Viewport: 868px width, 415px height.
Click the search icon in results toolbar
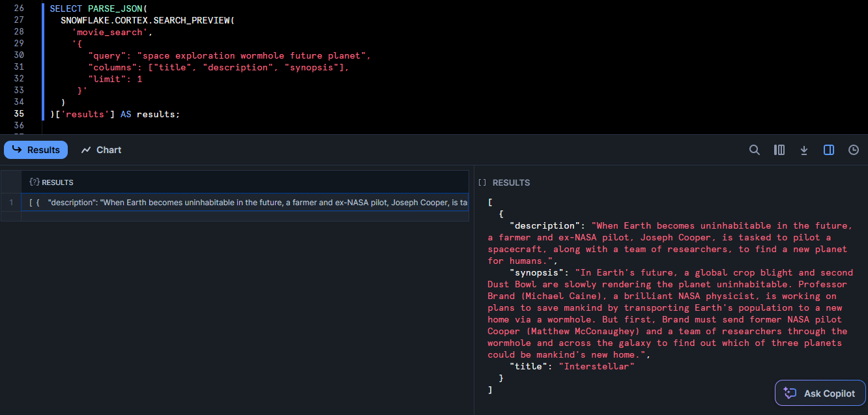coord(754,150)
